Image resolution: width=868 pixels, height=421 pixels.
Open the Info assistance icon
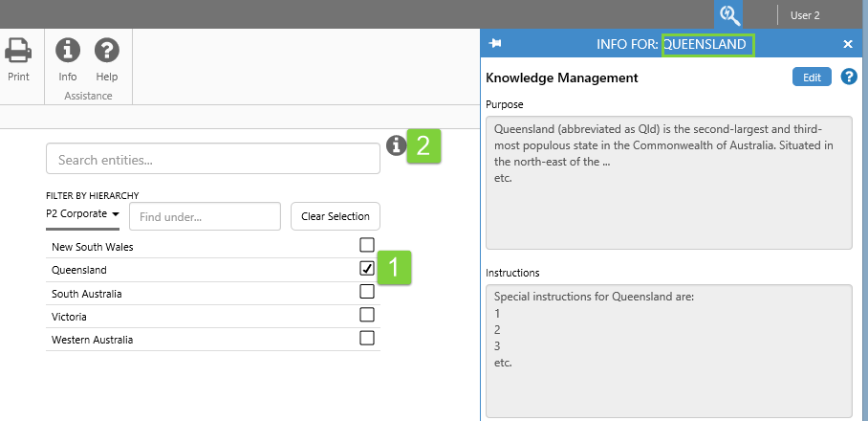pyautogui.click(x=68, y=51)
